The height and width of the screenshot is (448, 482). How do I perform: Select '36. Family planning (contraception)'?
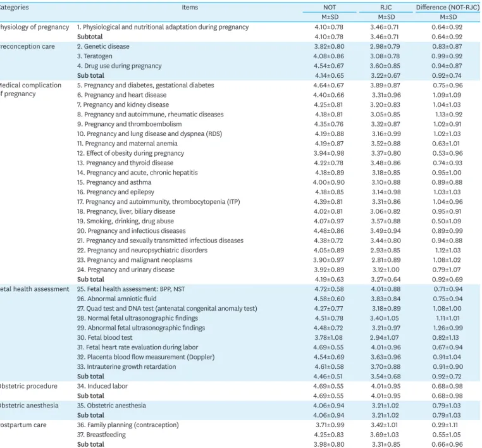click(128, 425)
